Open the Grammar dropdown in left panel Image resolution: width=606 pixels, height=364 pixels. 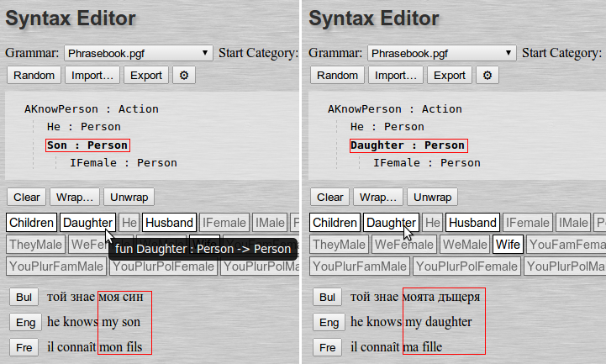(x=139, y=53)
